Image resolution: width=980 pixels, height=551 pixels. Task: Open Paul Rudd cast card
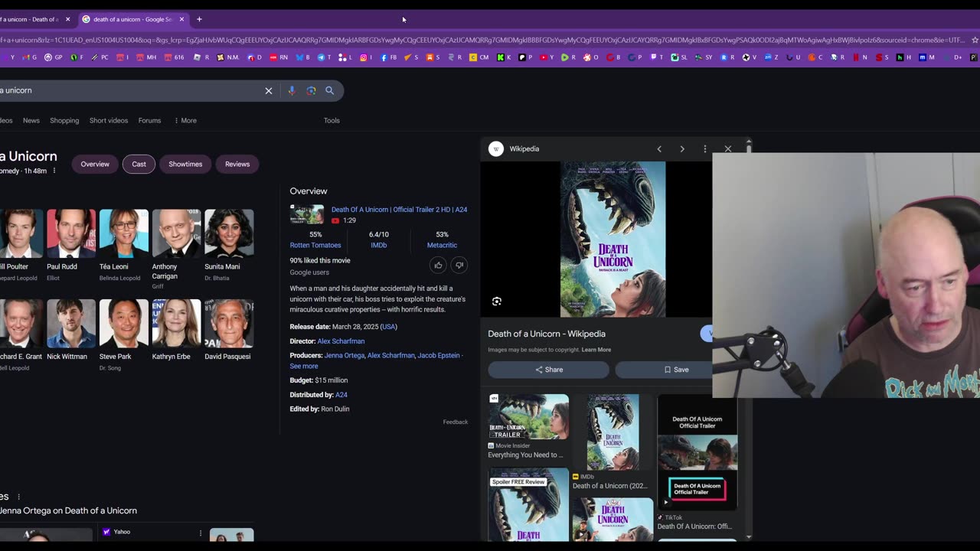(x=71, y=245)
